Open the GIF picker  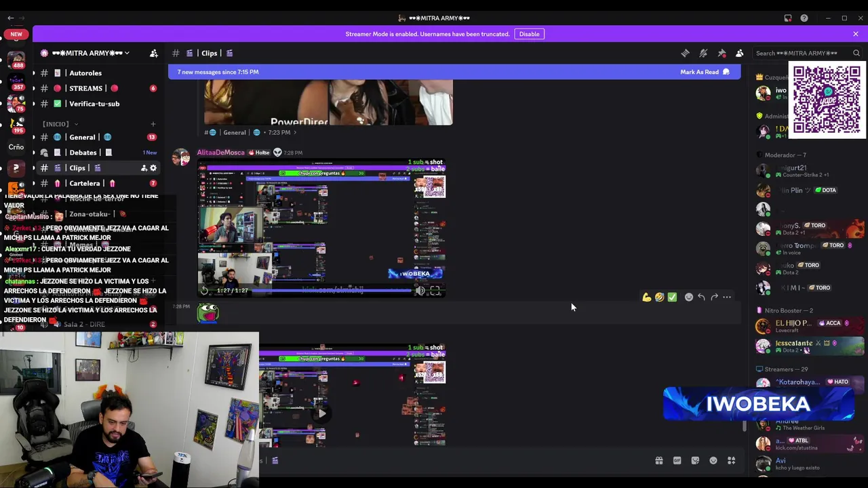point(677,461)
